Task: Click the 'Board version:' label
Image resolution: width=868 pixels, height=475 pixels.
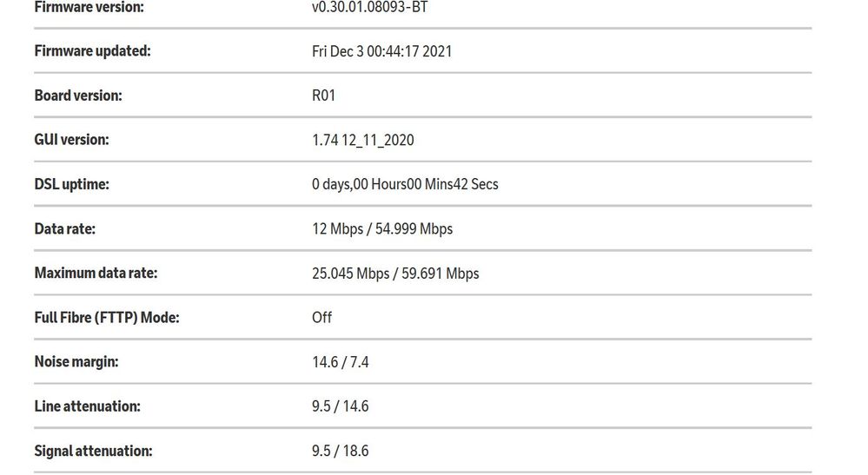Action: tap(78, 96)
